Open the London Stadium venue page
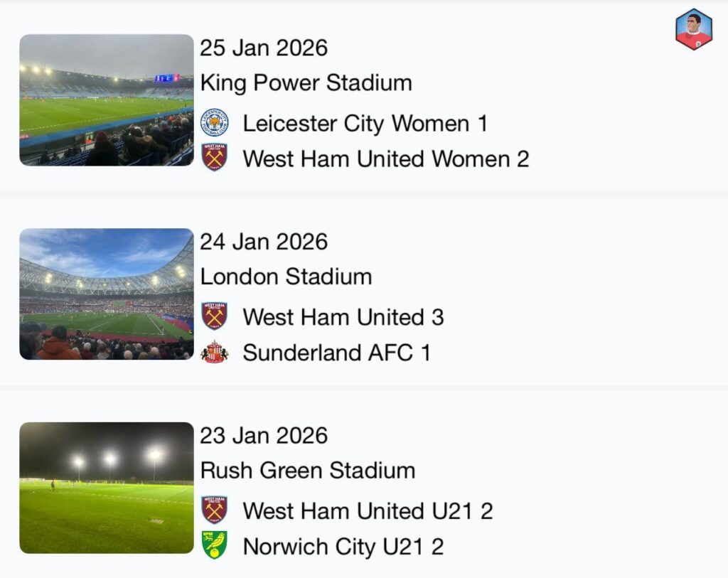Viewport: 728px width, 578px height. point(287,277)
